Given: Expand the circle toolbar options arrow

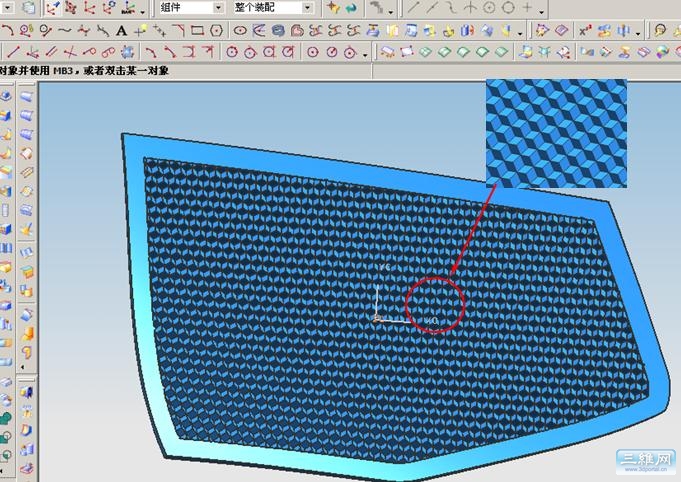Looking at the screenshot, I should (x=365, y=55).
